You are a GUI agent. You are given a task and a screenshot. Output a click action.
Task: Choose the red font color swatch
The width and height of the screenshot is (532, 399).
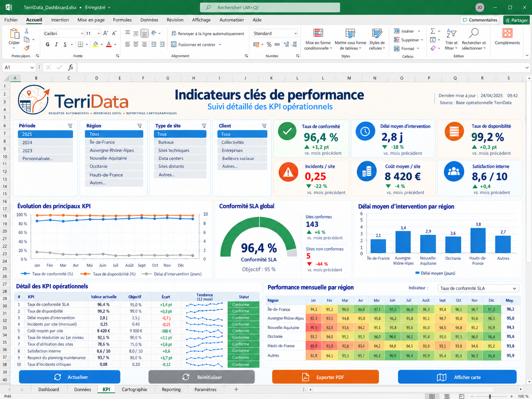point(109,44)
